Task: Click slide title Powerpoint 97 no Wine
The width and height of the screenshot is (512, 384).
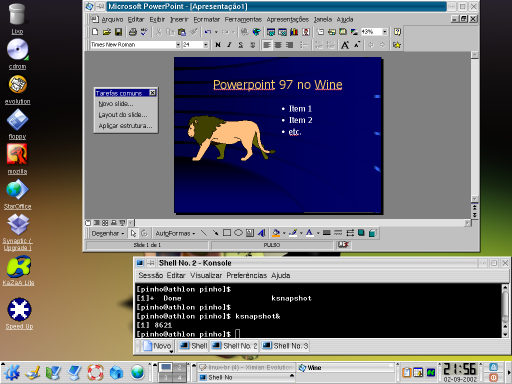Action: pos(278,85)
